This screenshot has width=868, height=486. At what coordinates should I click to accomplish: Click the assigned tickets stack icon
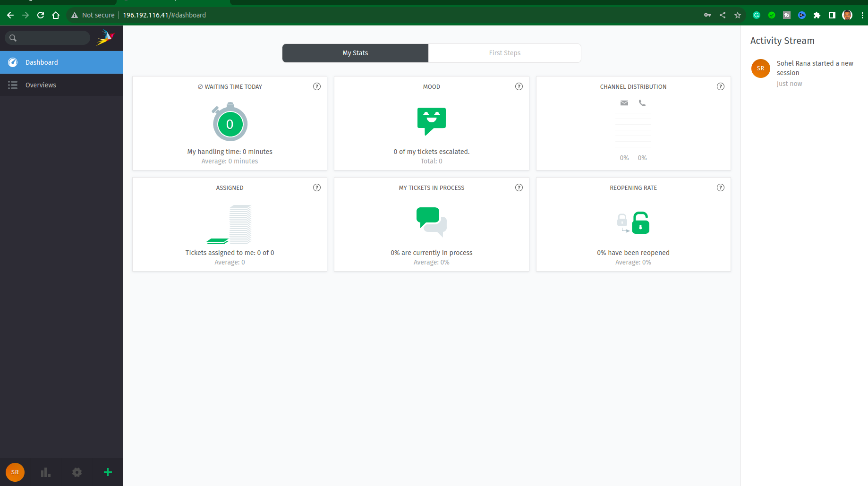tap(230, 224)
